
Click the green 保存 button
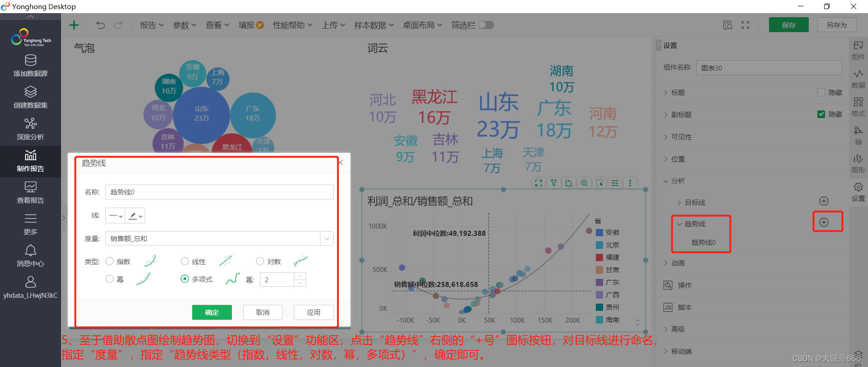point(788,25)
